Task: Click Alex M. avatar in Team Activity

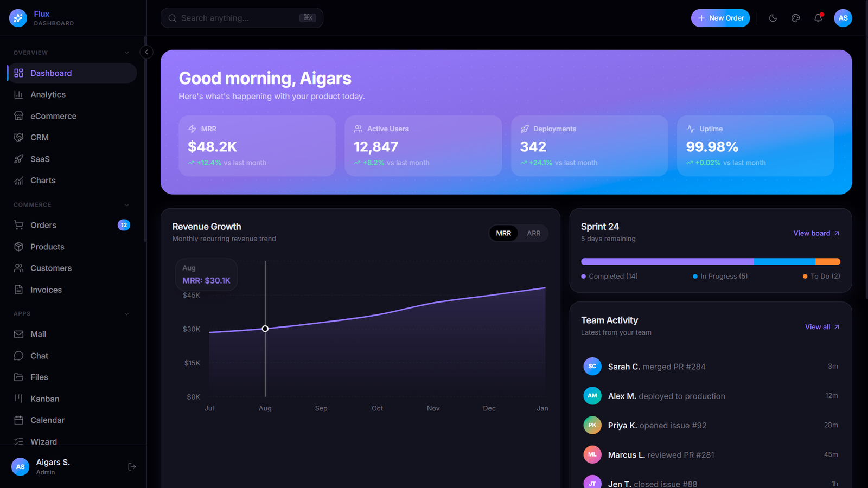Action: pyautogui.click(x=592, y=396)
